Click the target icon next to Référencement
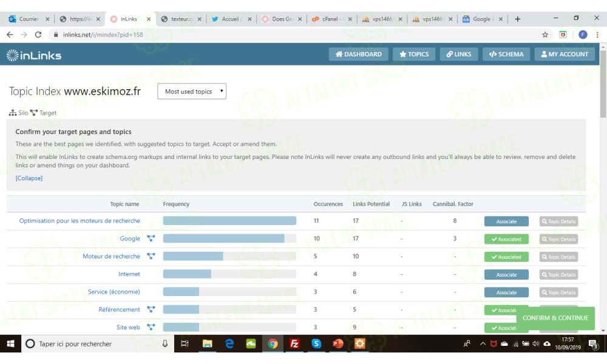Image resolution: width=607 pixels, height=364 pixels. 151,309
